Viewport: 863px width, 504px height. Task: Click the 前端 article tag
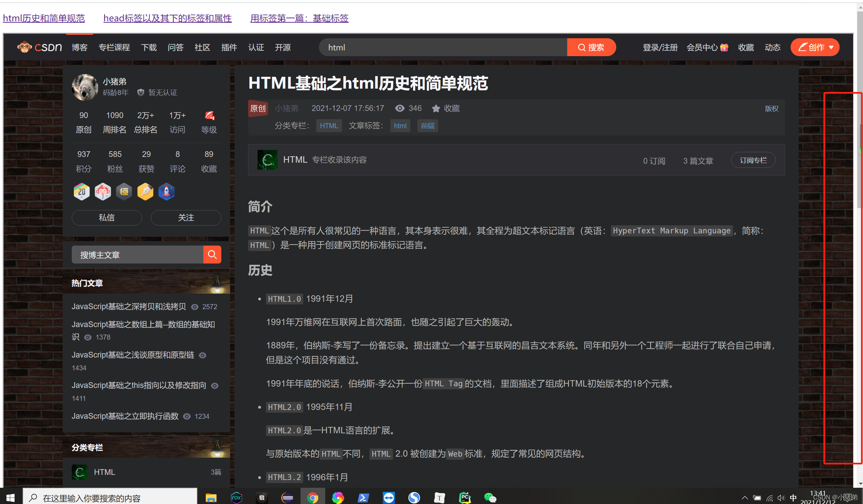coord(427,125)
